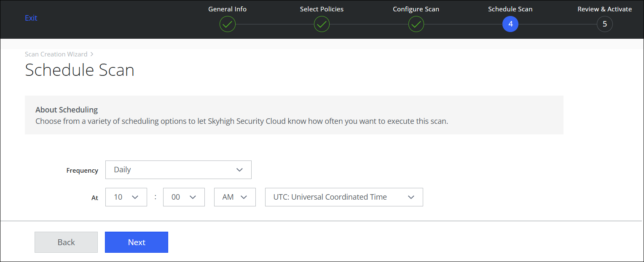This screenshot has height=262, width=644.
Task: Click the Select Policies checkmark step icon
Action: point(322,24)
